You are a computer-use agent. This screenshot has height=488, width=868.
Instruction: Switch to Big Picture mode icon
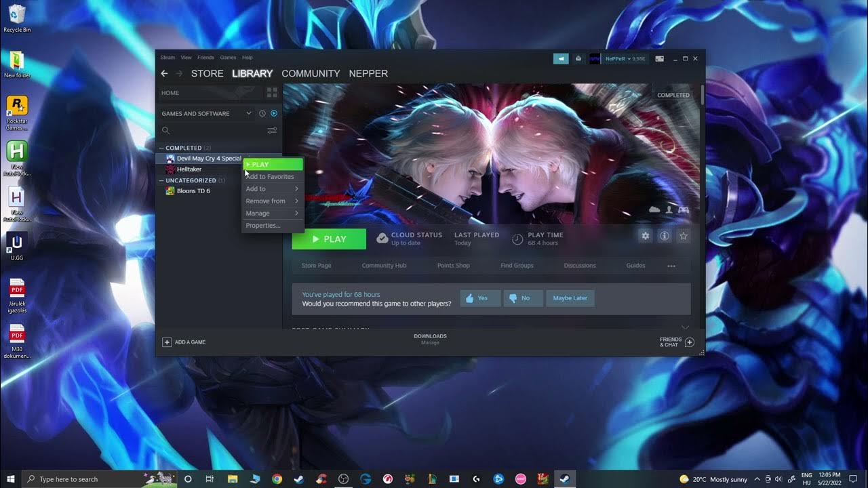[x=659, y=59]
